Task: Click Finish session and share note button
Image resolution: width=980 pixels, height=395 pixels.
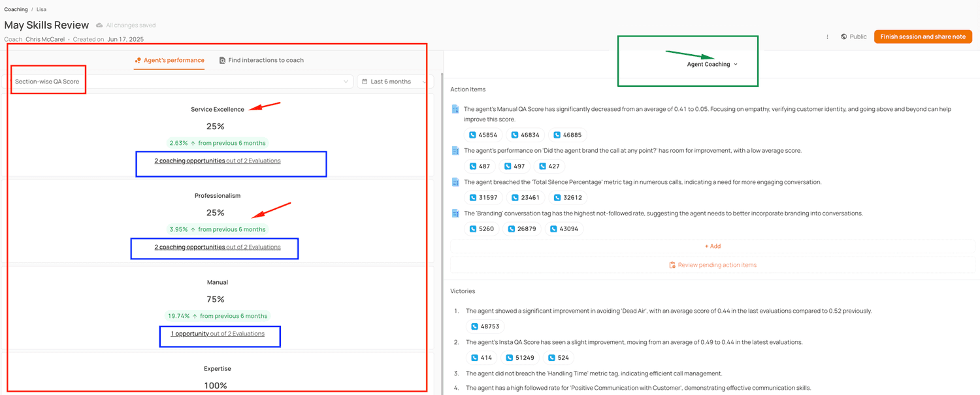Action: [x=923, y=37]
